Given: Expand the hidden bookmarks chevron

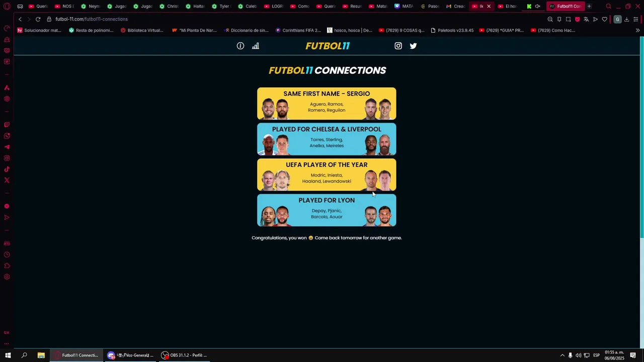Looking at the screenshot, I should tap(637, 30).
